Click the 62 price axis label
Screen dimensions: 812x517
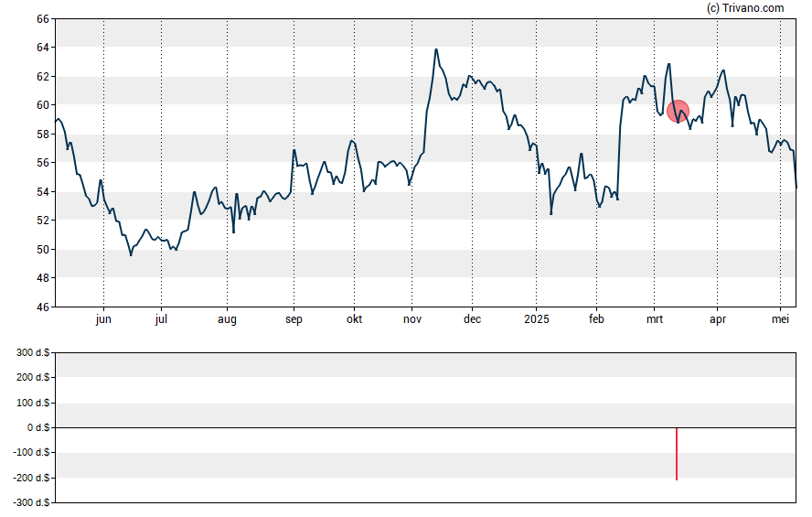43,77
